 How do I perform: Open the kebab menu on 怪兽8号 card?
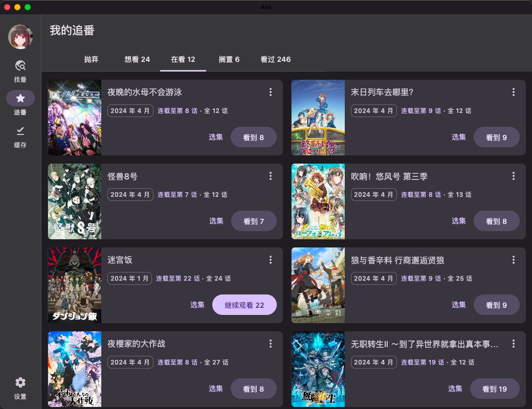tap(271, 176)
